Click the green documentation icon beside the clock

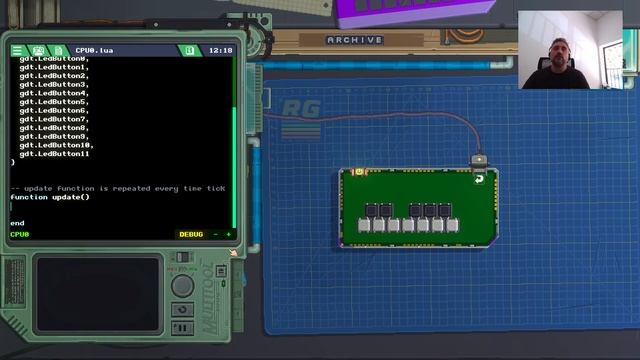pos(189,51)
